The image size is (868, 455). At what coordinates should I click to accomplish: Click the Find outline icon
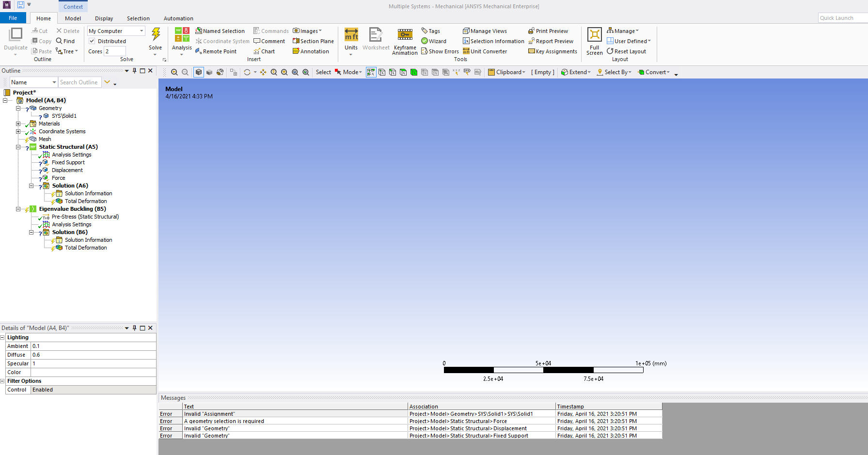[65, 41]
